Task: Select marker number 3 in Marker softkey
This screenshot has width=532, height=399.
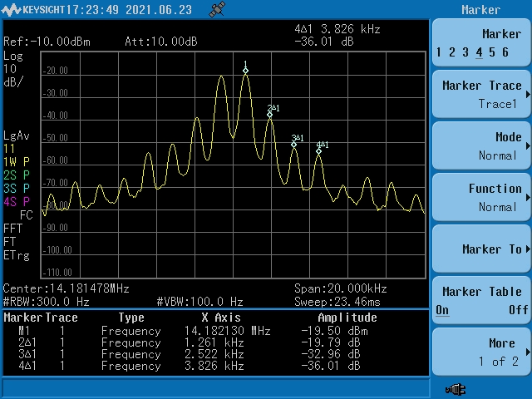Action: [465, 52]
